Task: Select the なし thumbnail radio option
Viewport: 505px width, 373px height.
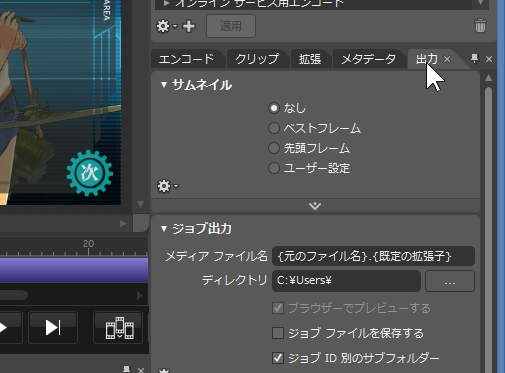Action: pos(274,108)
